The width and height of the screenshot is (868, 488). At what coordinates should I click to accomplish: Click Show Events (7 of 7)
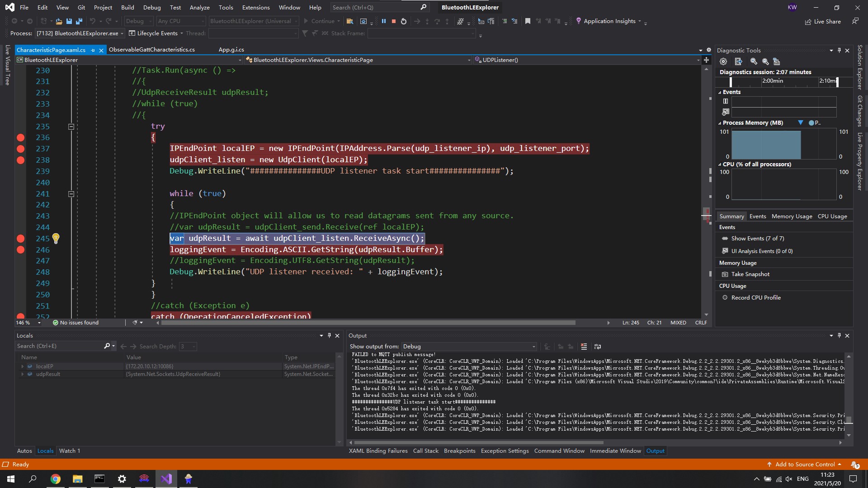click(x=753, y=239)
